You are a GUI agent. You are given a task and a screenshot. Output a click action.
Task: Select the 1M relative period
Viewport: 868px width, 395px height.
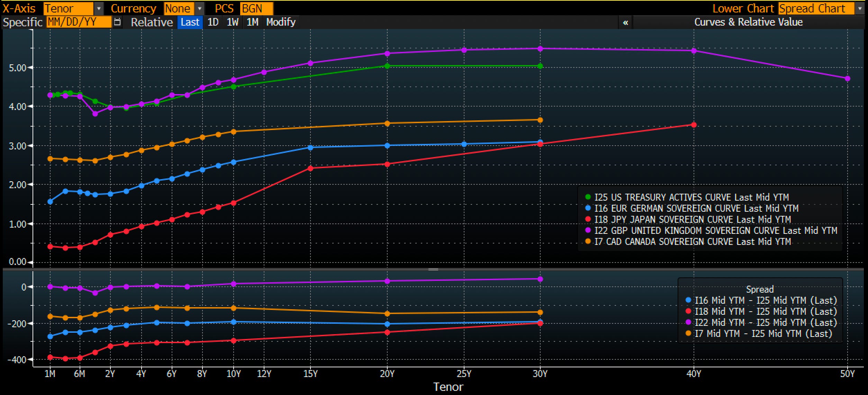(x=252, y=22)
